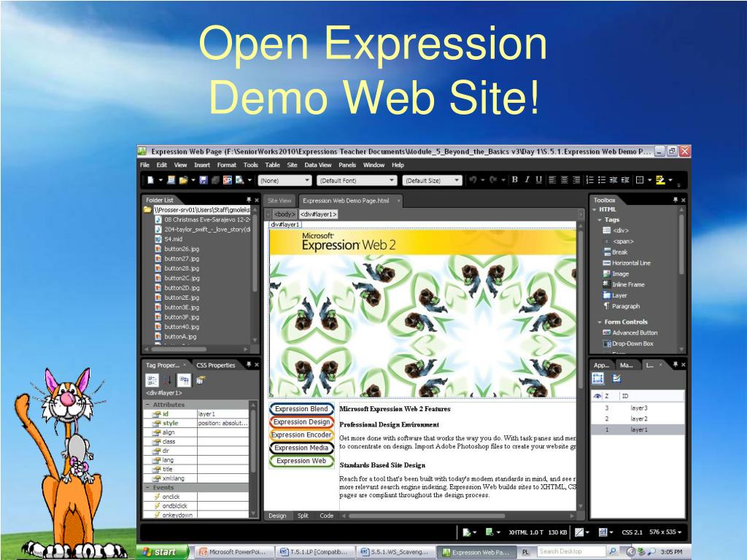Switch to the Site View tab
This screenshot has width=747, height=560.
pyautogui.click(x=279, y=201)
